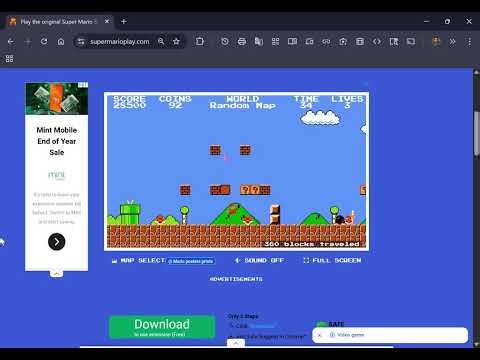
Task: Open the history clock icon
Action: [225, 41]
